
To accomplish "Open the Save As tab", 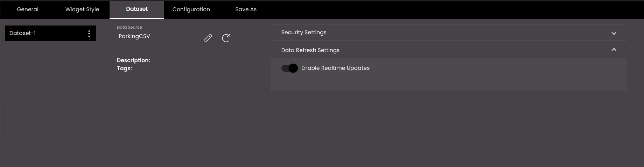I will 246,9.
